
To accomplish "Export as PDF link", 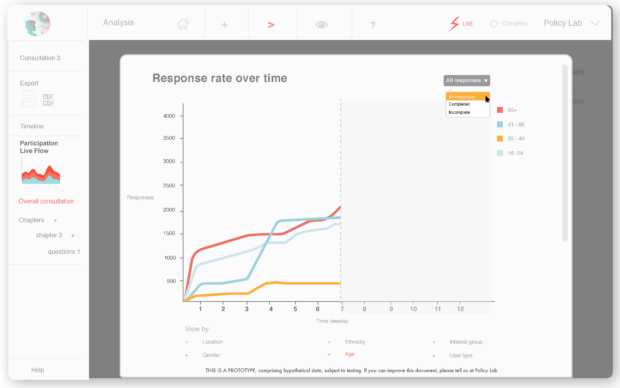I will click(x=48, y=96).
